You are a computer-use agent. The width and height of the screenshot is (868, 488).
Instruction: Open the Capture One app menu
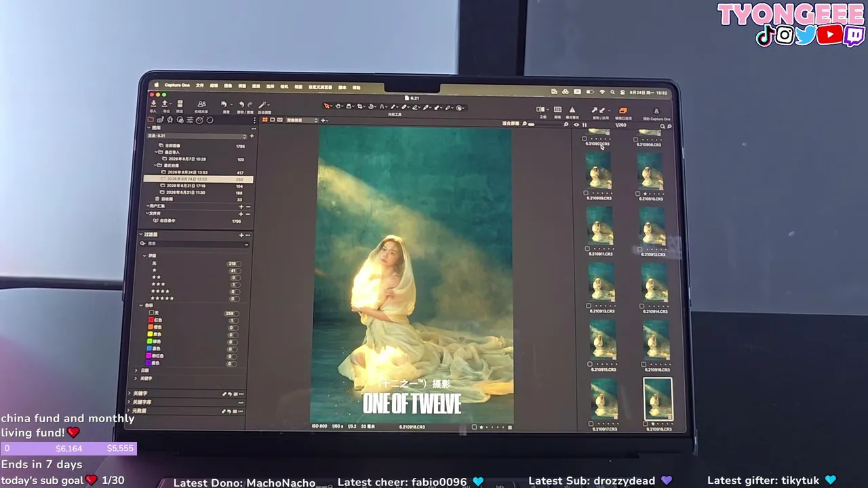pyautogui.click(x=177, y=85)
